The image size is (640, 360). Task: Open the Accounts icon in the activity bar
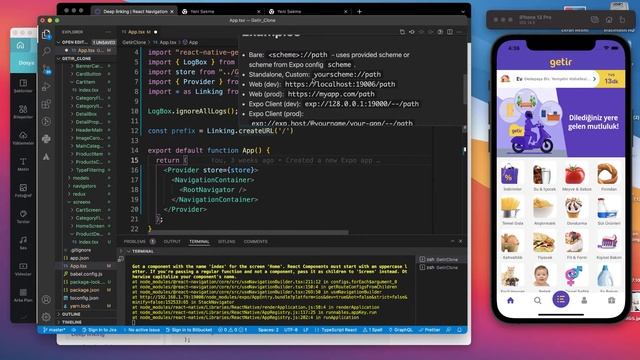(46, 300)
